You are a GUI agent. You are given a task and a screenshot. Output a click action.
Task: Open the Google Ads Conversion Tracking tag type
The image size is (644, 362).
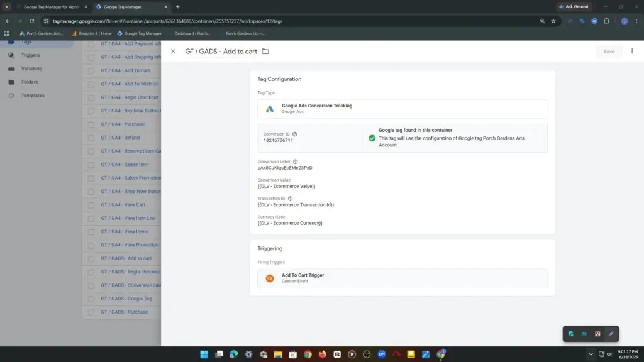coord(402,109)
